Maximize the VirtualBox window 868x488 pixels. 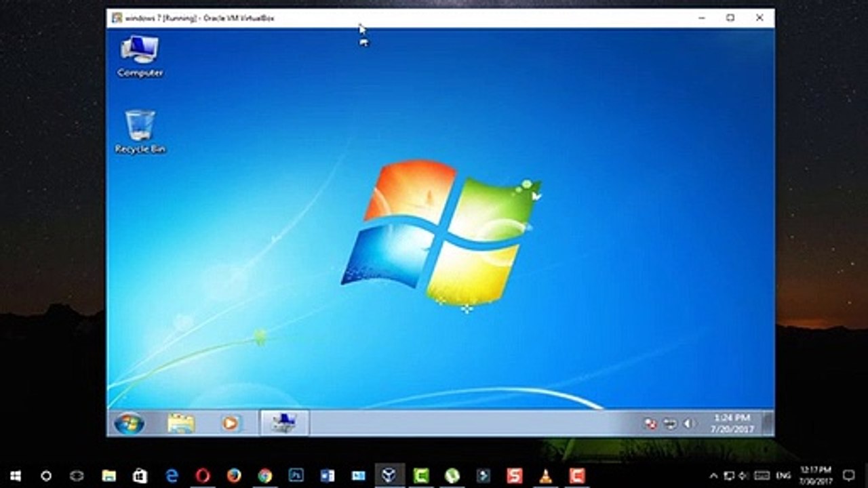730,18
